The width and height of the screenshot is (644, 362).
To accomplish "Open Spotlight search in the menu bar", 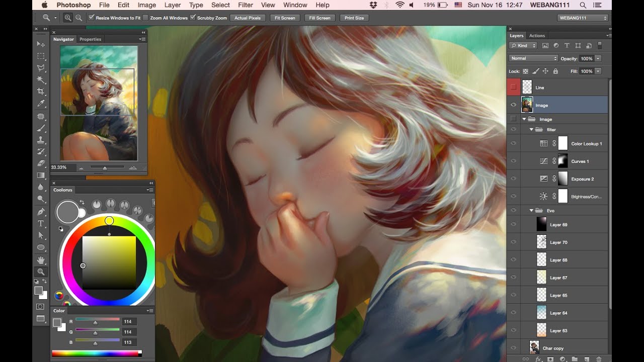I will tap(583, 5).
